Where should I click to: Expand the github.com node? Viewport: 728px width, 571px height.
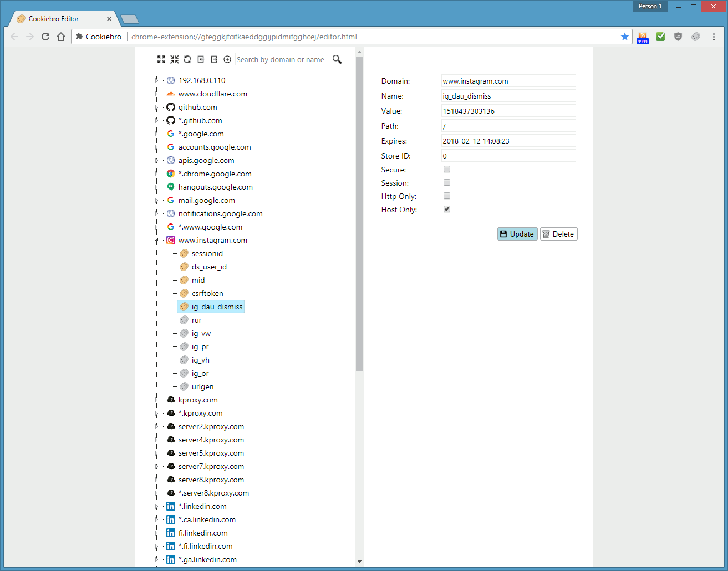[x=157, y=107]
